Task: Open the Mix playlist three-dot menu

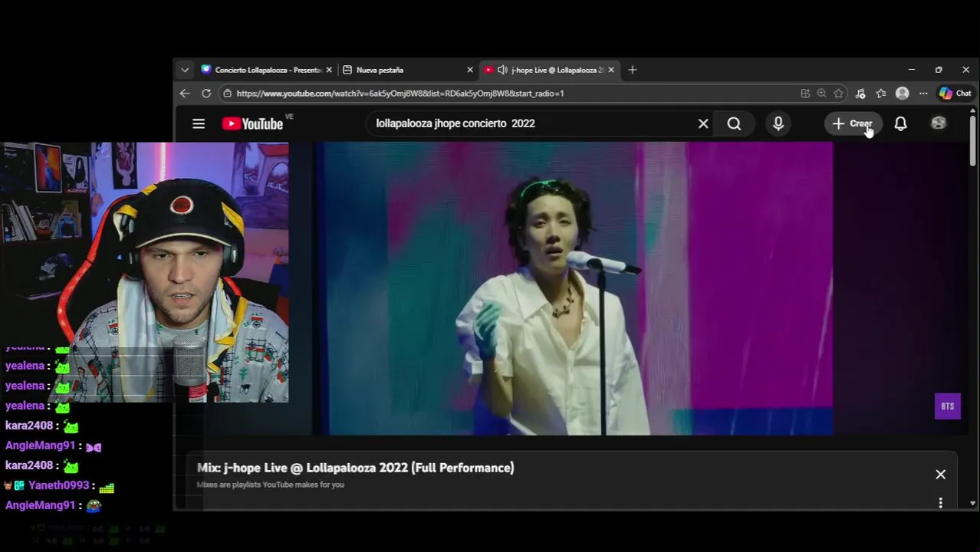Action: (941, 503)
